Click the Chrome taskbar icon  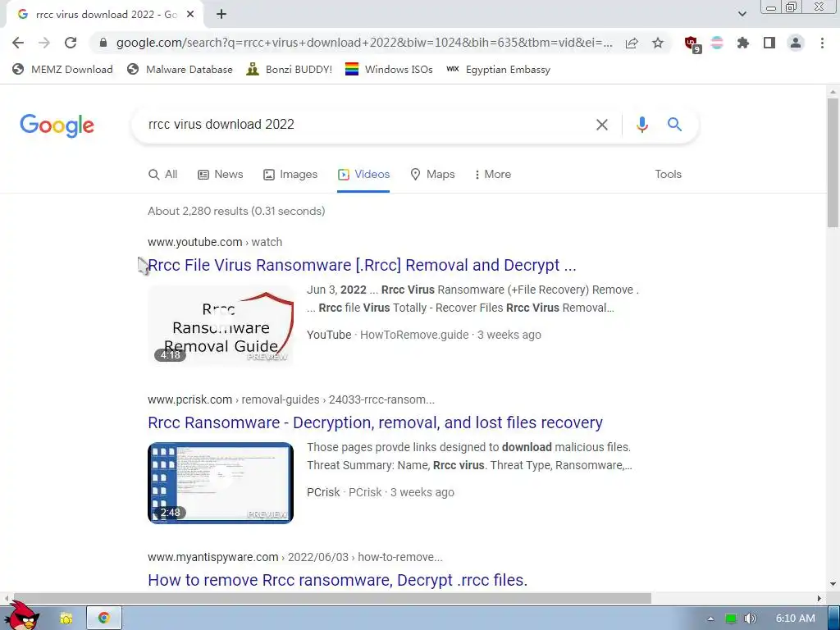tap(104, 619)
